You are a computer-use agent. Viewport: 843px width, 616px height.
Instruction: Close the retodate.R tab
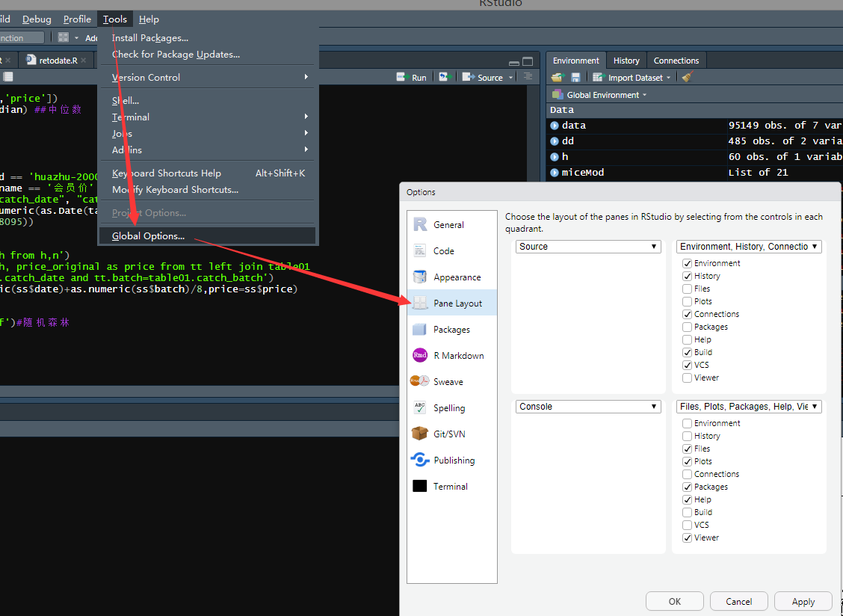84,61
